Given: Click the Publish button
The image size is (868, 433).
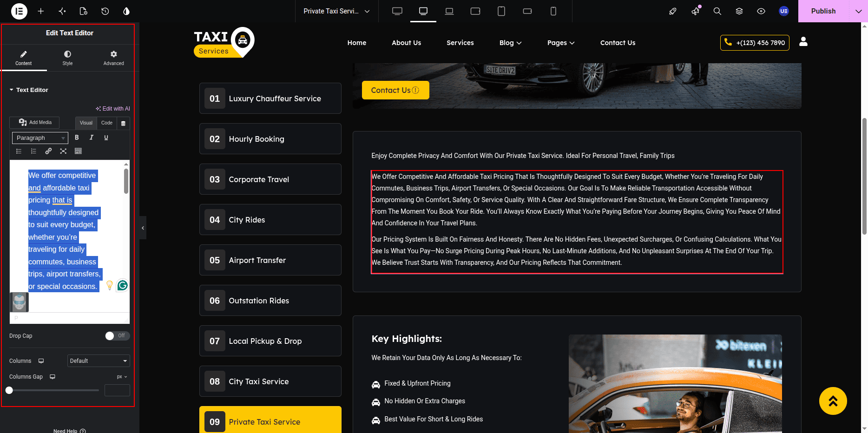Looking at the screenshot, I should (823, 11).
